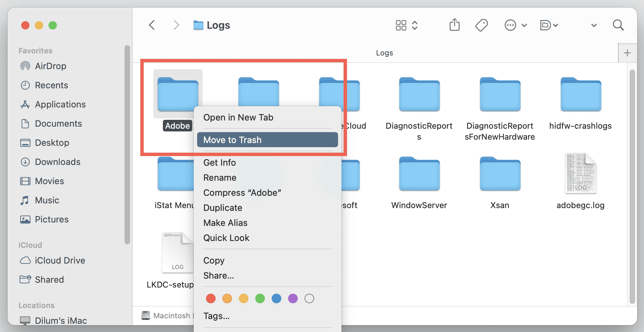Click the Back navigation arrow
Image resolution: width=644 pixels, height=332 pixels.
coord(152,25)
